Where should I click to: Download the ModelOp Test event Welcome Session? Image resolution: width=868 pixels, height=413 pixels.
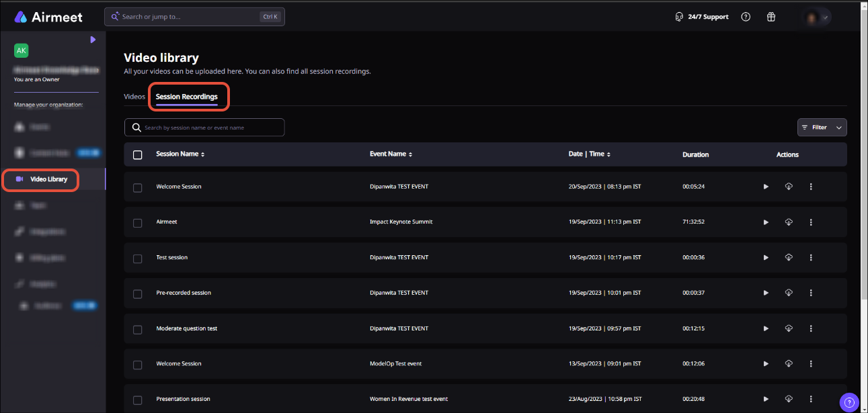(x=789, y=363)
